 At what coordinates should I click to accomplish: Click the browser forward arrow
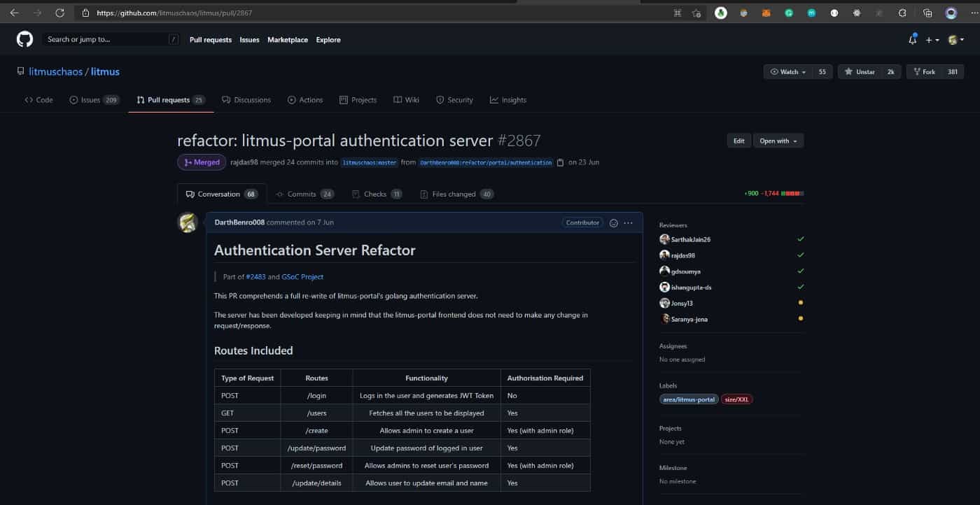tap(37, 13)
